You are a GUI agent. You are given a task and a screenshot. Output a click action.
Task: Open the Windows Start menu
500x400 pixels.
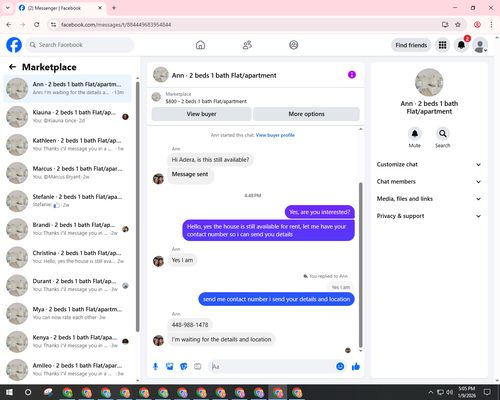(x=9, y=392)
